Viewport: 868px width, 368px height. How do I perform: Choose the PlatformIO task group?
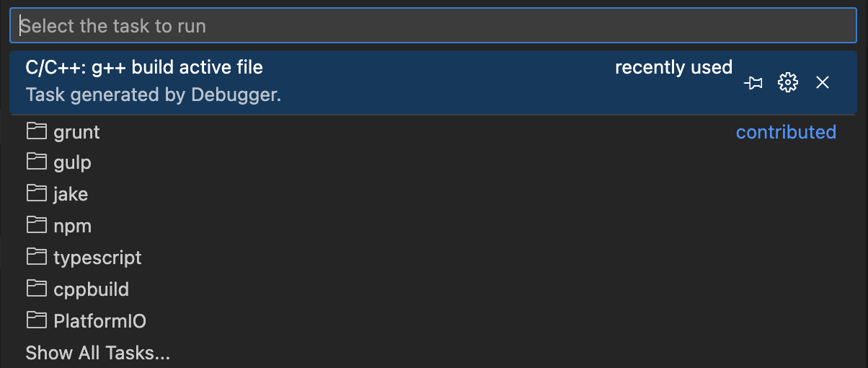(99, 321)
